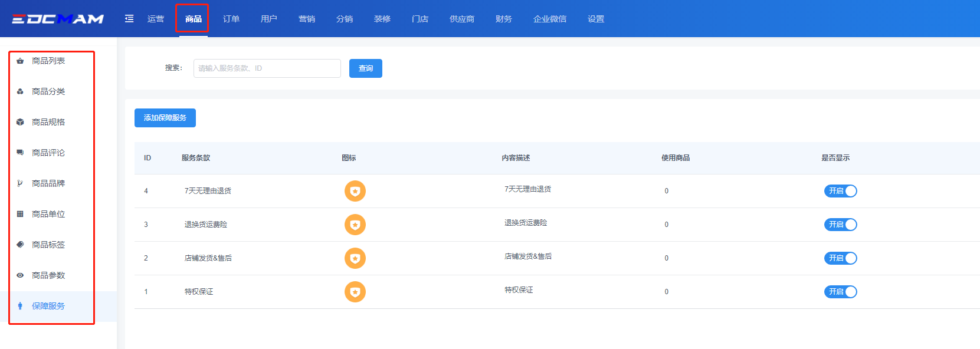Click the 商品品牌 sidebar icon

pyautogui.click(x=20, y=183)
